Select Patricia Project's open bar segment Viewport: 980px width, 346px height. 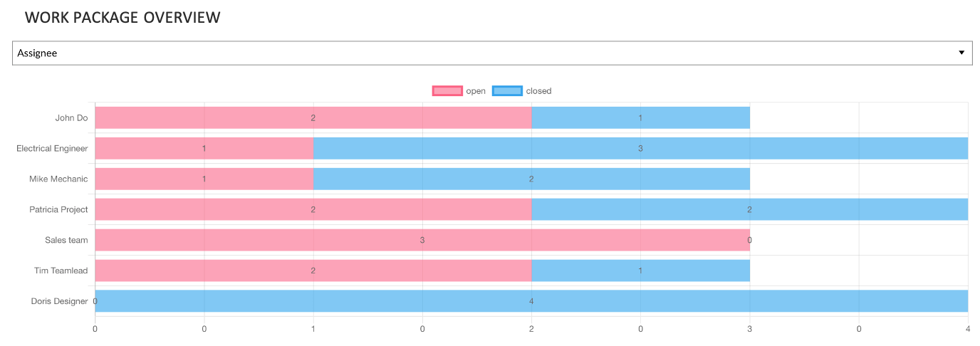pyautogui.click(x=313, y=209)
